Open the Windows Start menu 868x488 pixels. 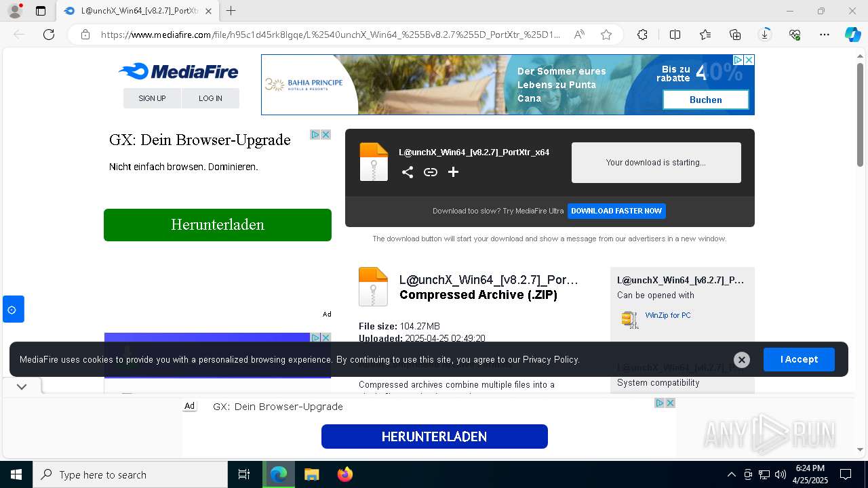coord(16,474)
